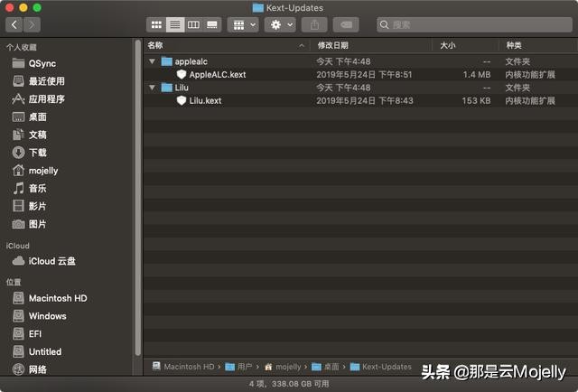Click the 1.4 MB size cell
This screenshot has height=392, width=578.
(x=477, y=74)
